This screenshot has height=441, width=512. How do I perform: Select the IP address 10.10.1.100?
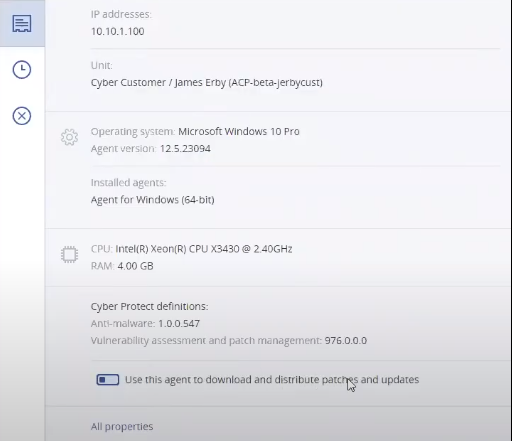[118, 31]
